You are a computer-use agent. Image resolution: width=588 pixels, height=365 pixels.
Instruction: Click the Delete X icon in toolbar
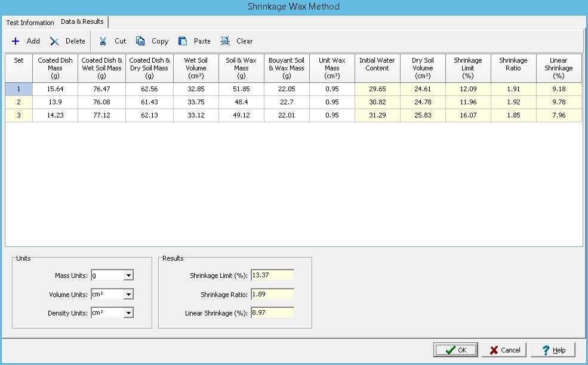54,41
